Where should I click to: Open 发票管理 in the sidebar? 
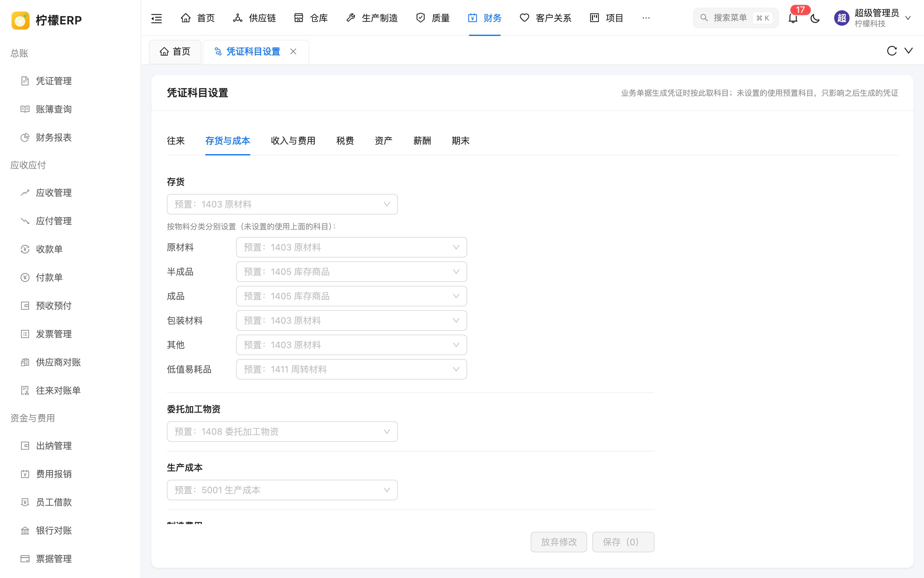[x=54, y=334]
